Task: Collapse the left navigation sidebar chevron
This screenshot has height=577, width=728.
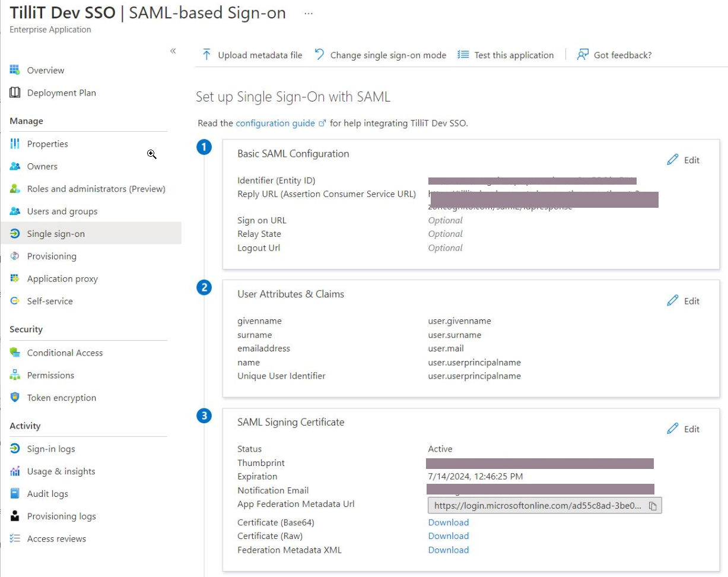Action: pyautogui.click(x=173, y=51)
